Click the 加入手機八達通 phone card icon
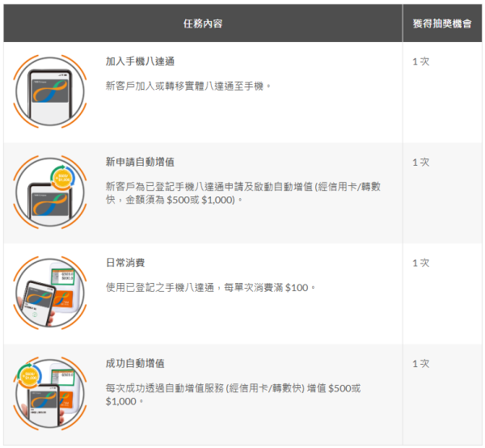Viewport: 485px width, 448px height. (x=50, y=91)
